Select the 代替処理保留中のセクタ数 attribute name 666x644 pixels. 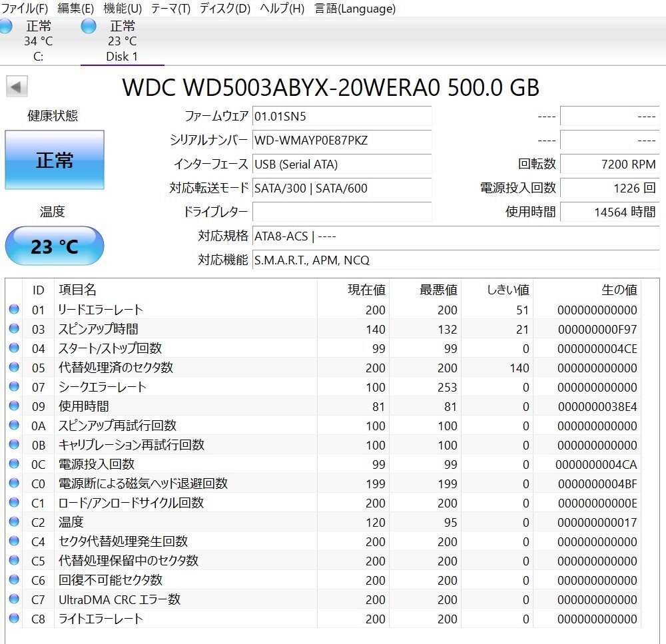click(x=129, y=561)
